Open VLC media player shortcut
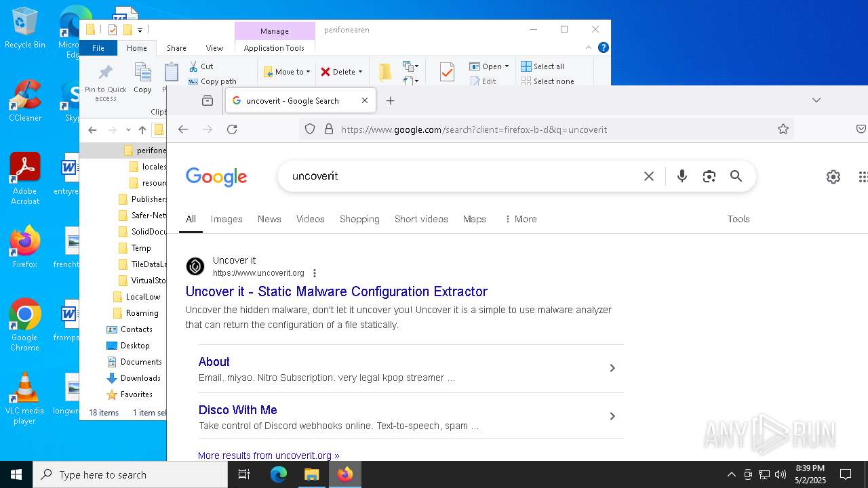 coord(24,399)
